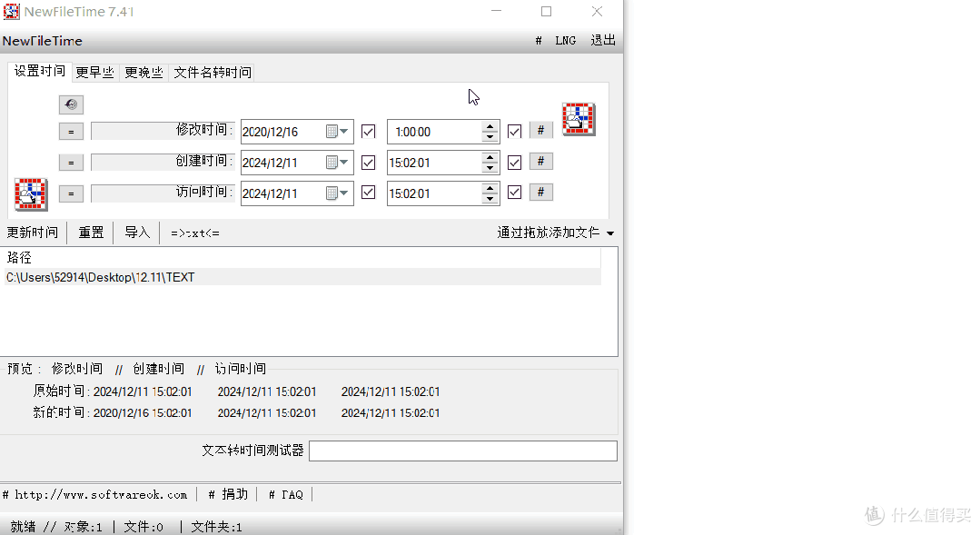This screenshot has width=980, height=535.
Task: Select the C:\Users\52914\Desktop\12.11\TEXT row
Action: pos(303,277)
